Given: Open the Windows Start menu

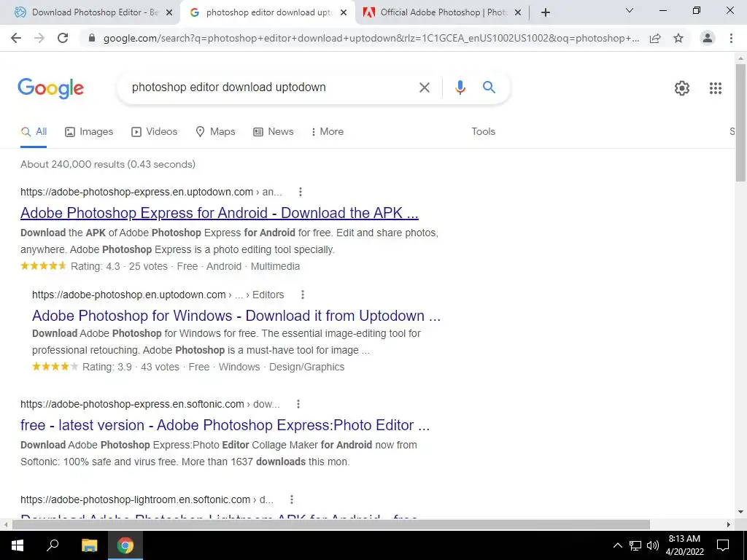Looking at the screenshot, I should 18,545.
